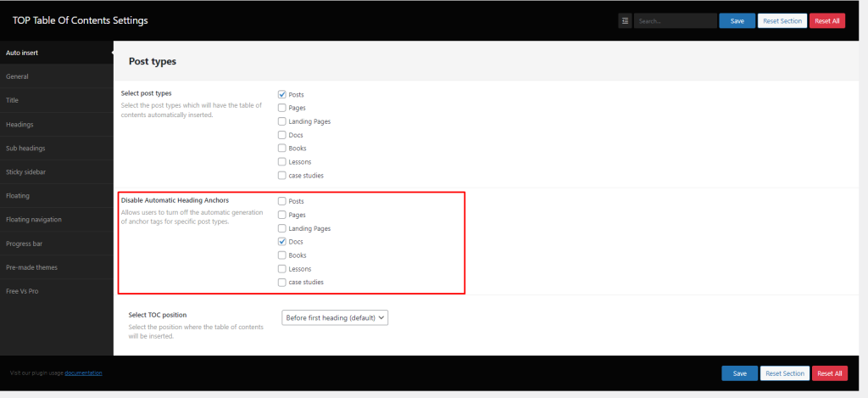Viewport: 868px width, 398px height.
Task: Click the bottom Save button
Action: (x=739, y=373)
